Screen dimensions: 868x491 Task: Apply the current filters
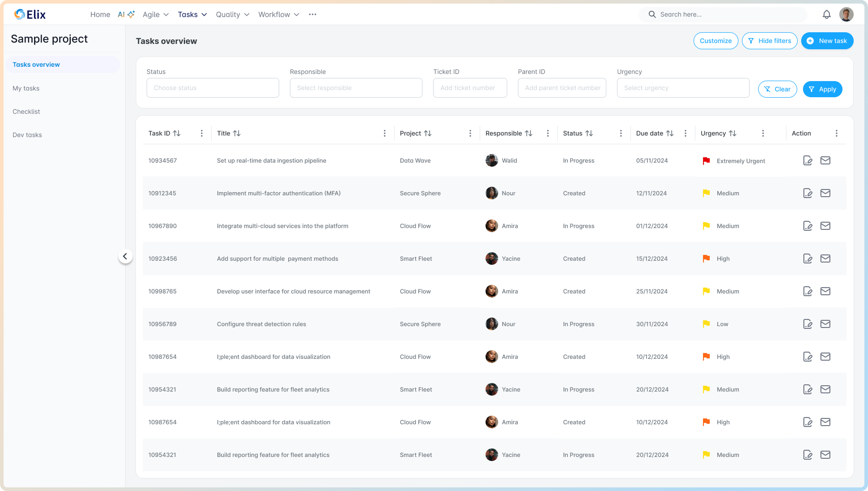click(x=822, y=89)
